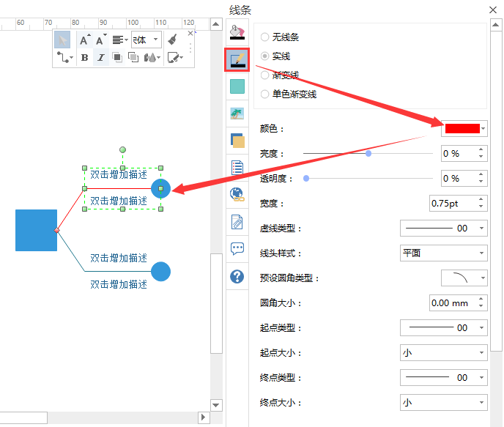504x427 pixels.
Task: Open the 预设圆角类型 dropdown
Action: pyautogui.click(x=464, y=278)
